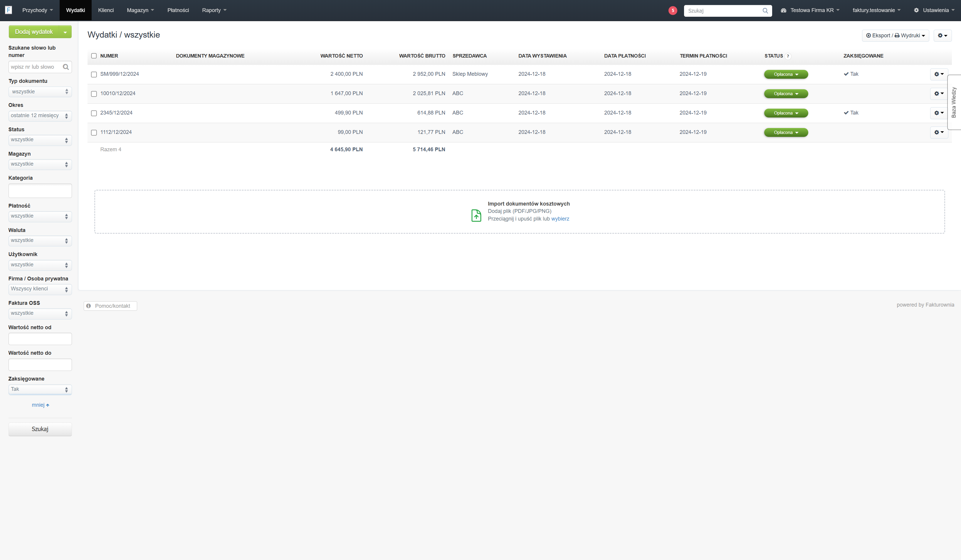Click the Wartość netto od field
Viewport: 961px width, 560px height.
pyautogui.click(x=40, y=339)
